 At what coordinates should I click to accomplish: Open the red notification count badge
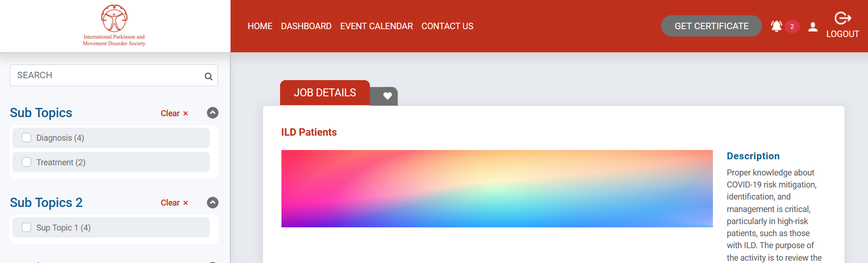point(792,26)
